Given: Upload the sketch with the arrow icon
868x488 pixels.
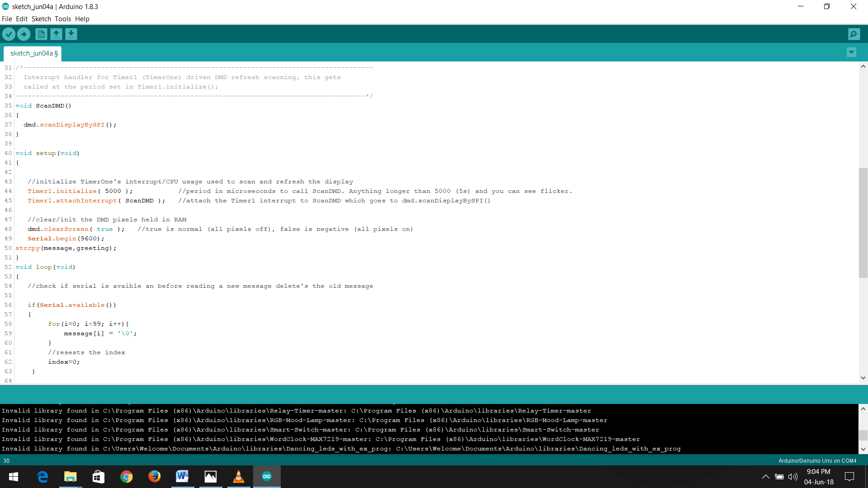Looking at the screenshot, I should (24, 34).
